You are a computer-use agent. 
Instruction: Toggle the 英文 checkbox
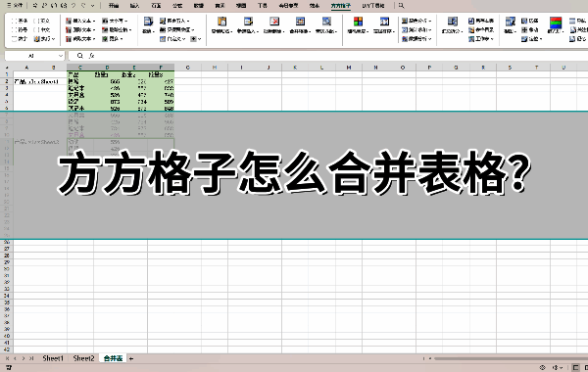pyautogui.click(x=36, y=21)
